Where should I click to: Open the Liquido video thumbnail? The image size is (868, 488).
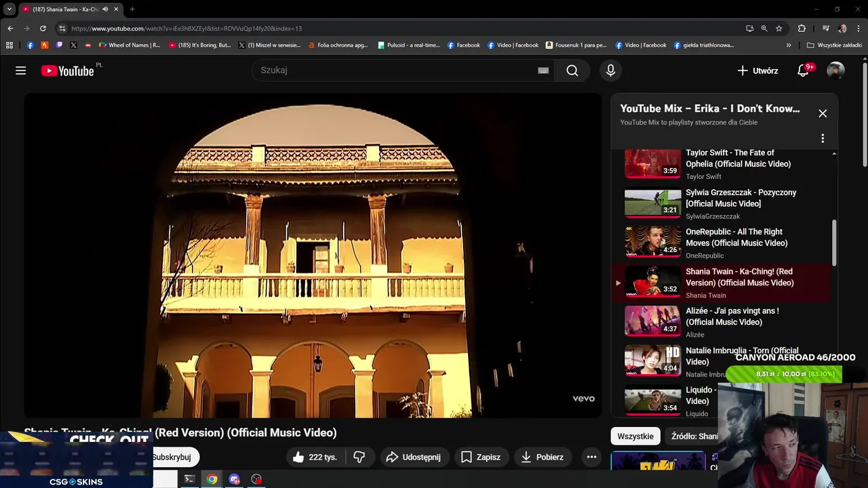pos(652,400)
